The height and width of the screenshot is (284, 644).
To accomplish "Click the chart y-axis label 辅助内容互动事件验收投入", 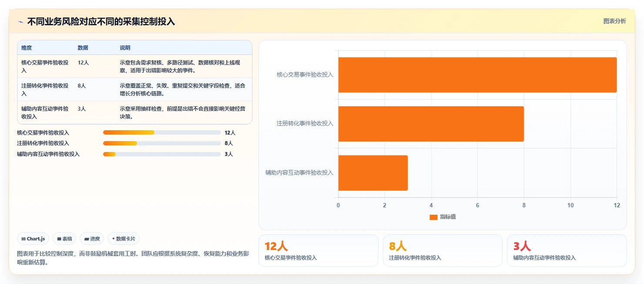I will (299, 173).
